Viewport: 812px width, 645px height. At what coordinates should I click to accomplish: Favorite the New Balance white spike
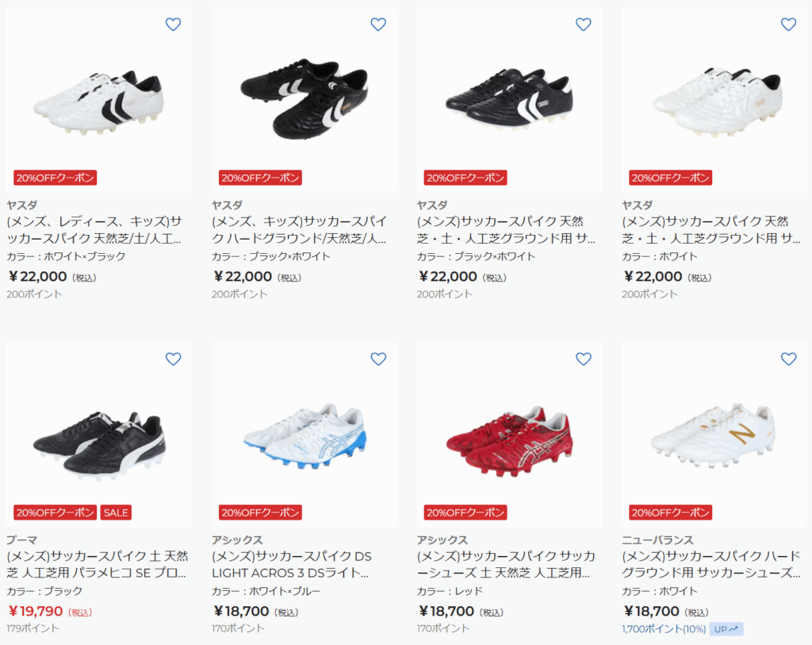[x=788, y=359]
